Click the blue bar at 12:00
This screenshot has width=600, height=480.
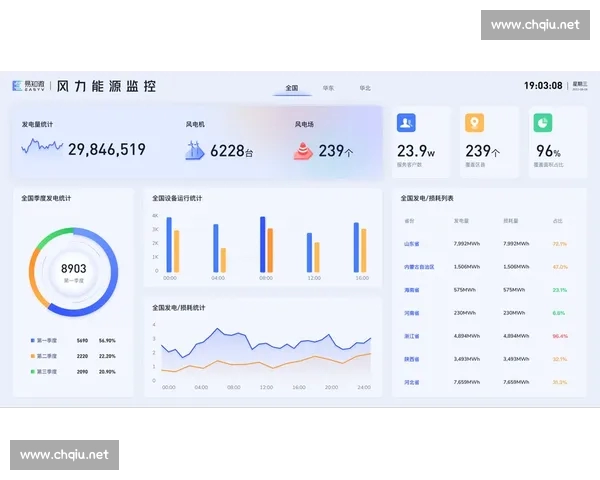309,252
